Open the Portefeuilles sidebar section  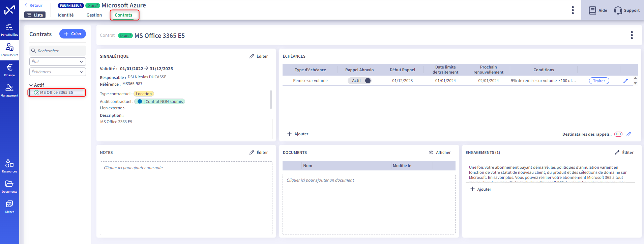[9, 30]
